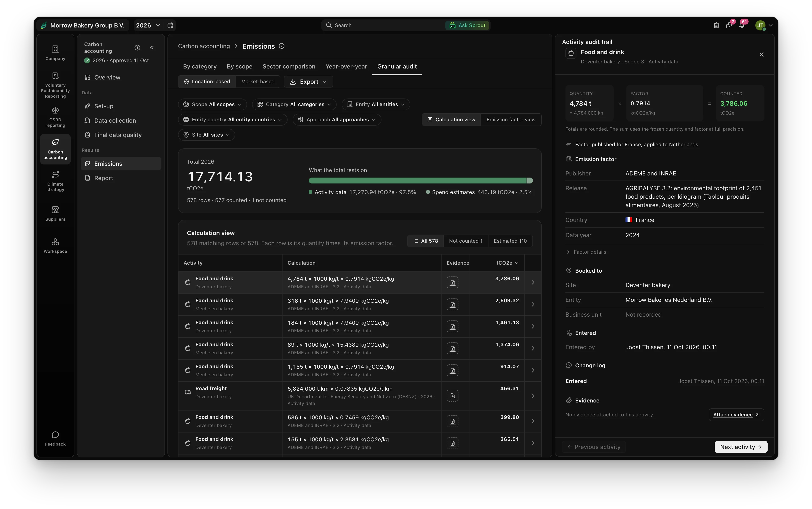Open the Sector comparison tab
This screenshot has height=509, width=812.
tap(289, 66)
